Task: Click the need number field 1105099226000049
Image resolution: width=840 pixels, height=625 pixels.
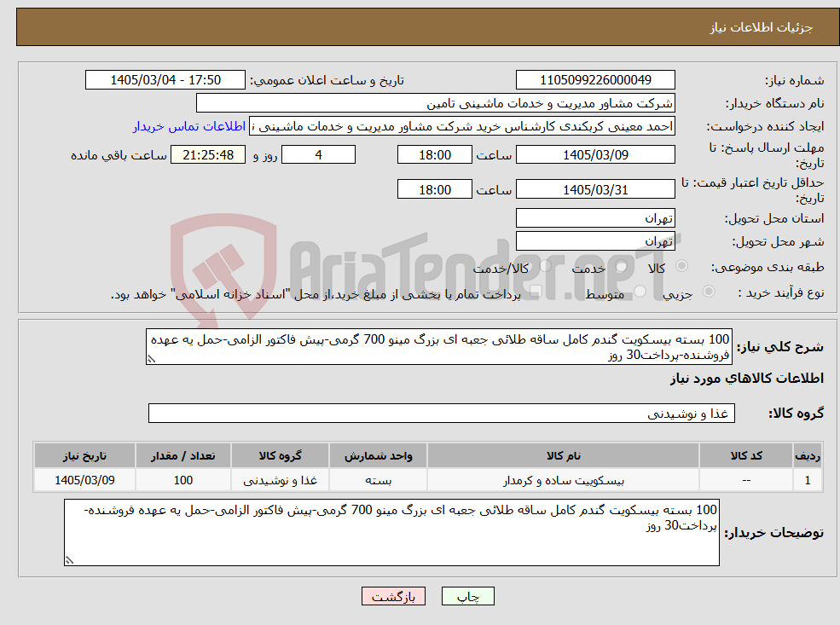Action: (595, 80)
